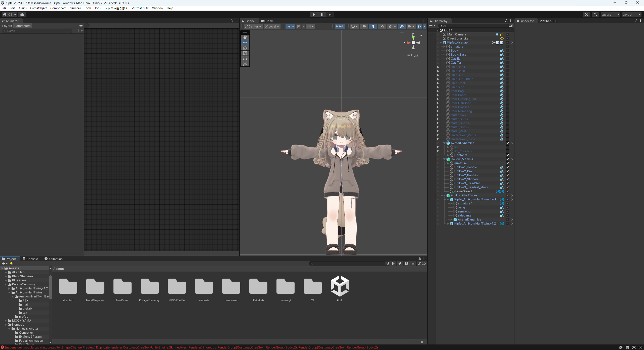Expand the MOCHIYAMA folder in Project
Image resolution: width=644 pixels, height=350 pixels.
pos(6,321)
